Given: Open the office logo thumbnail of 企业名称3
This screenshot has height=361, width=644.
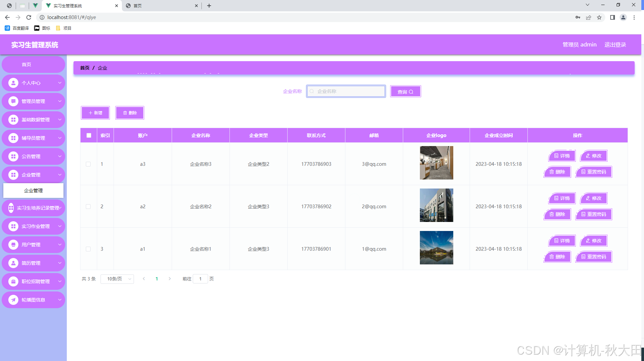Looking at the screenshot, I should coord(436,163).
